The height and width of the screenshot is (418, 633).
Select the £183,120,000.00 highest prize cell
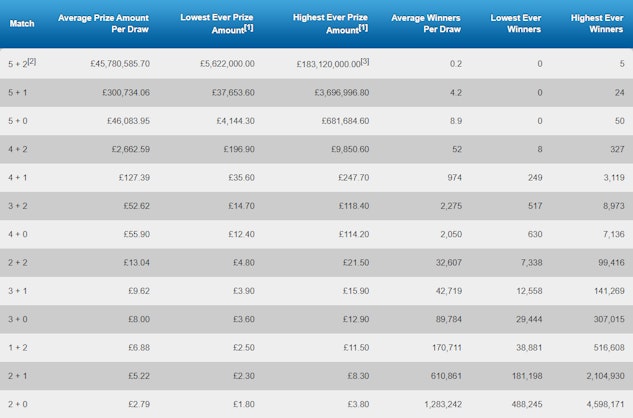[x=329, y=64]
